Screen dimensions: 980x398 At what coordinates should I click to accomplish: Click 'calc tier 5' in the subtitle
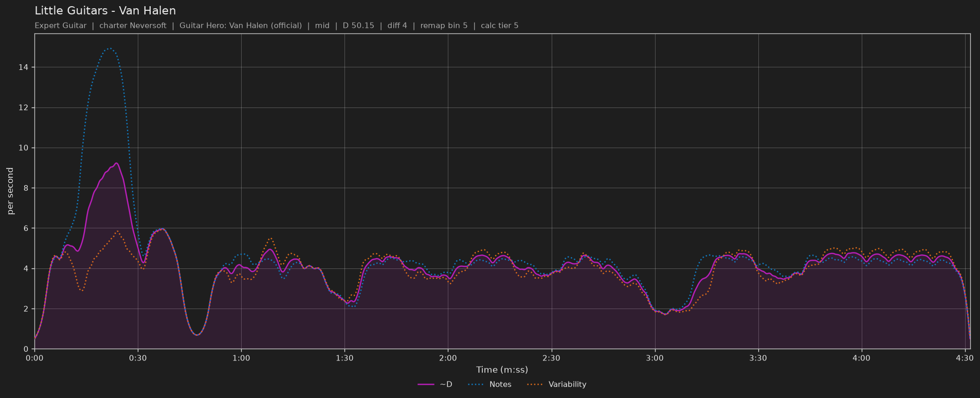(x=499, y=25)
